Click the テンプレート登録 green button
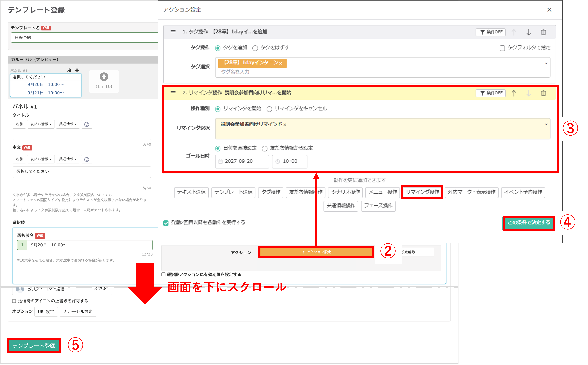 (x=34, y=346)
